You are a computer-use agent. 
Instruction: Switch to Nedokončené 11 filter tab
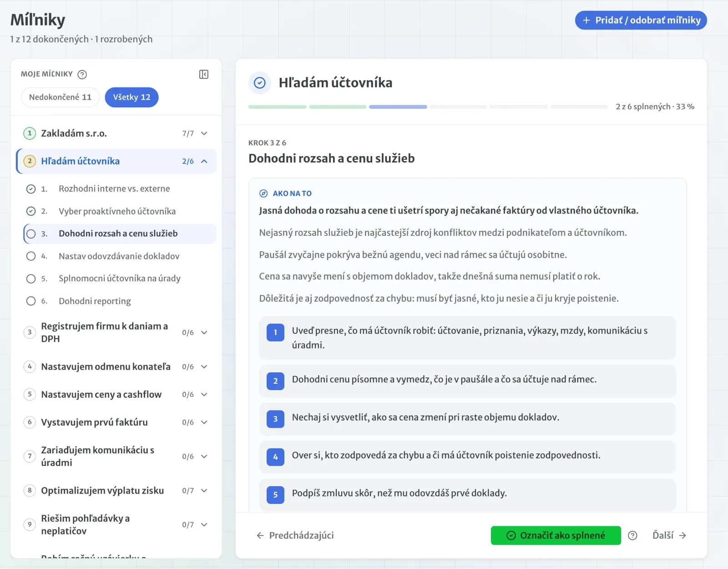click(x=60, y=97)
